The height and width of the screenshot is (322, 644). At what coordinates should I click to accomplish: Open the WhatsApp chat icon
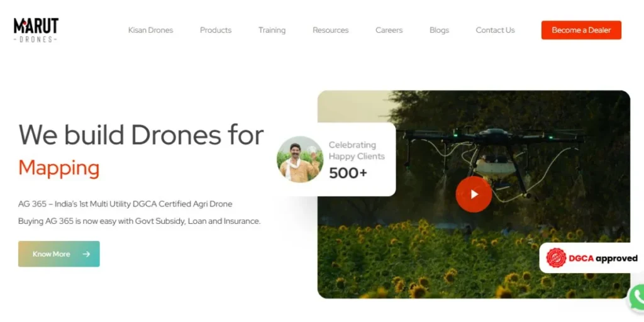coord(638,297)
